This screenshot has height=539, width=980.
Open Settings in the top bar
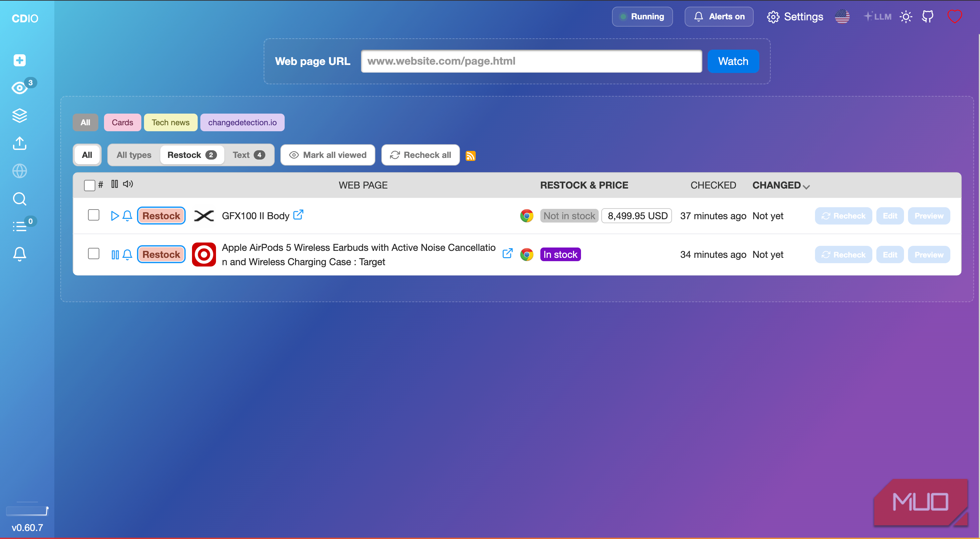(x=795, y=17)
